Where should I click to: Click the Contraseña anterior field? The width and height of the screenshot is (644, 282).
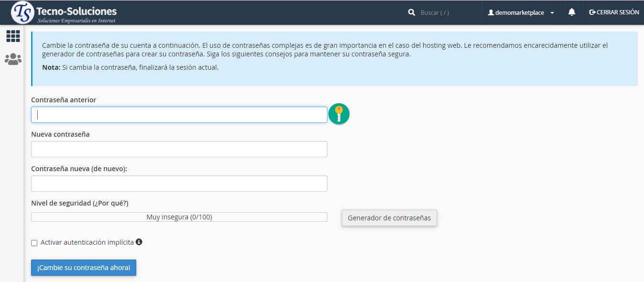click(179, 115)
